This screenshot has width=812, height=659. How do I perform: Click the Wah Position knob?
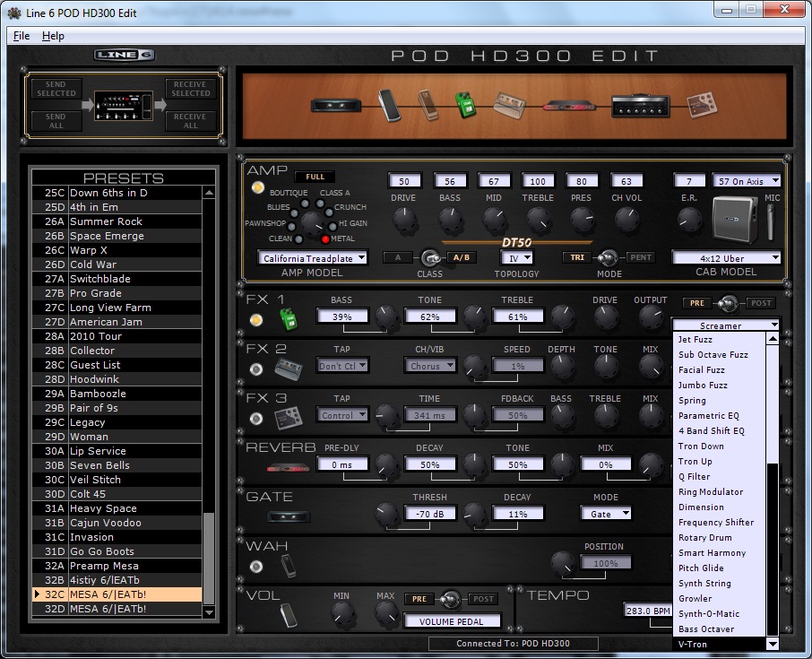tap(562, 563)
